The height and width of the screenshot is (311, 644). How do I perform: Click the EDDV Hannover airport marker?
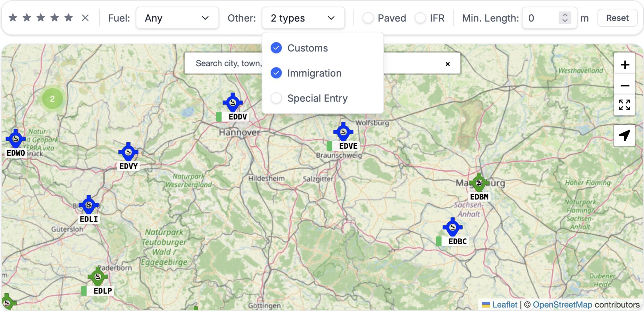(233, 103)
